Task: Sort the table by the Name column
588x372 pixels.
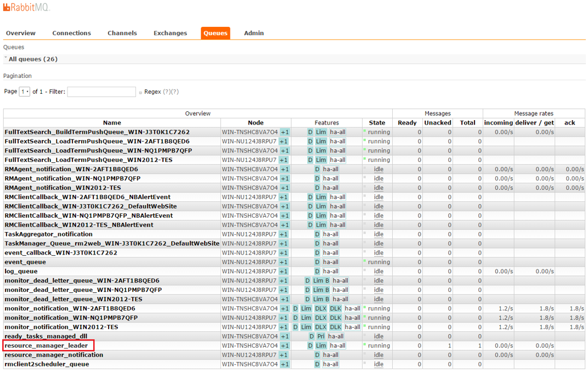Action: pyautogui.click(x=112, y=123)
